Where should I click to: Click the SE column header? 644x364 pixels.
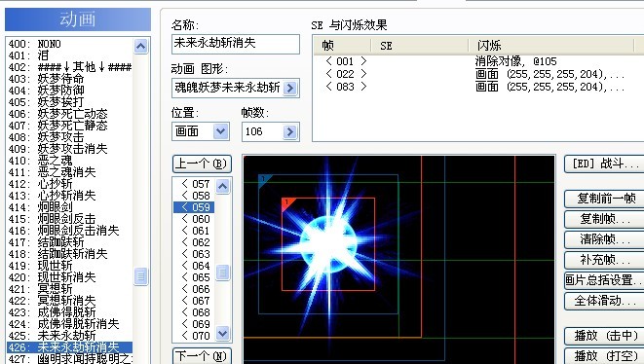[420, 45]
